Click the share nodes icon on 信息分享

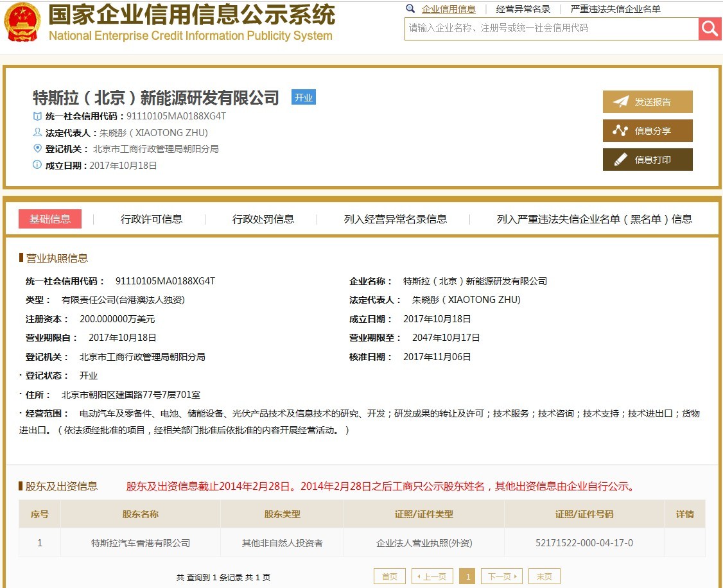[620, 131]
